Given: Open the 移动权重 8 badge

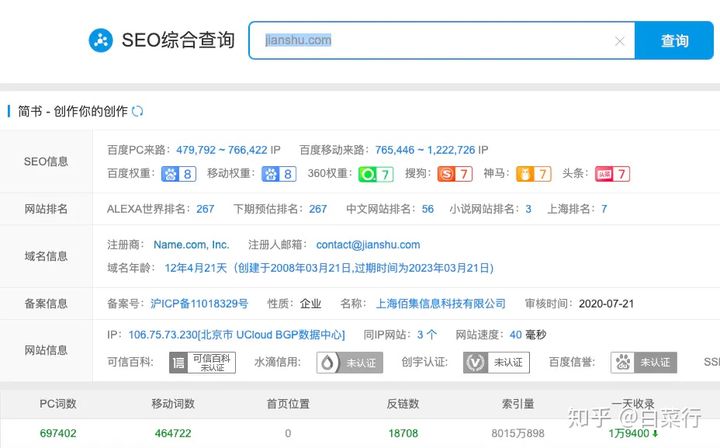Looking at the screenshot, I should (x=279, y=174).
